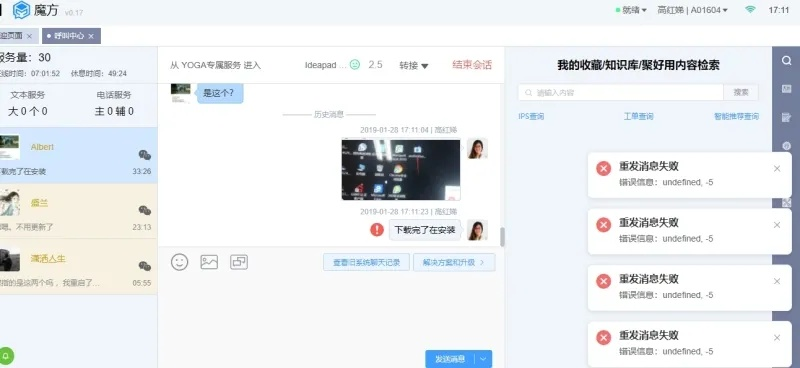The width and height of the screenshot is (800, 368).
Task: Dismiss the third 重发消息失败 notification
Action: pyautogui.click(x=777, y=281)
